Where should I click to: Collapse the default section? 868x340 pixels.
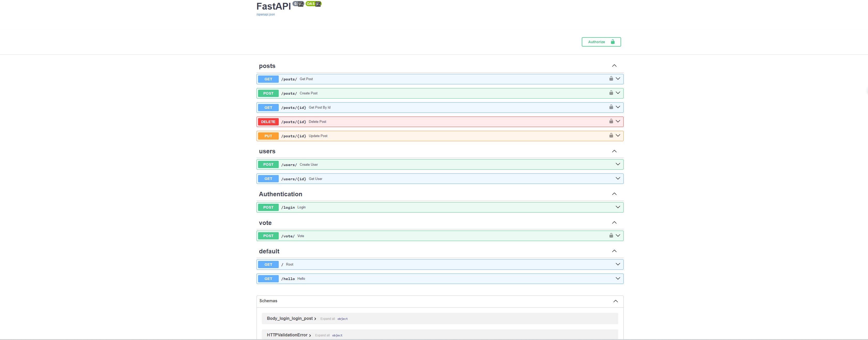(x=614, y=251)
